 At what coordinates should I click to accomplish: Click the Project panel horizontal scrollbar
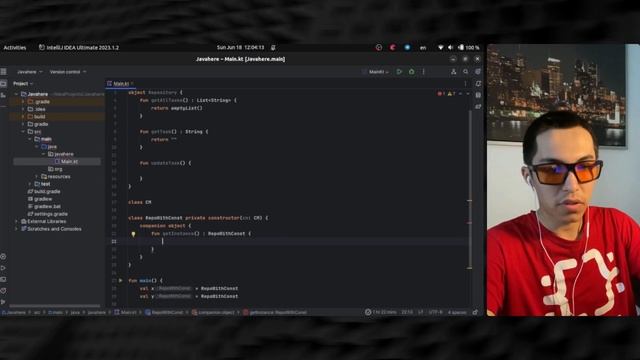tap(55, 306)
